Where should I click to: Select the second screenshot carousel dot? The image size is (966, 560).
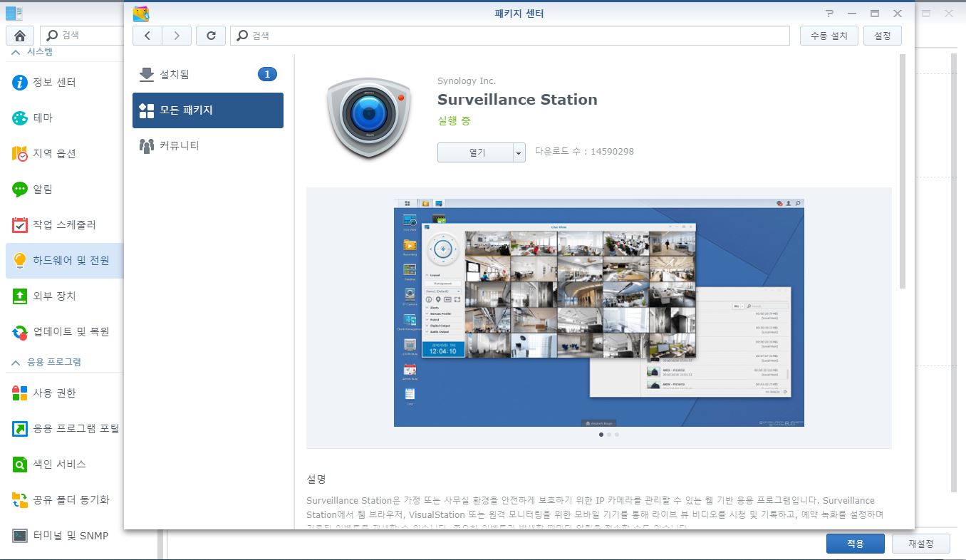(609, 434)
